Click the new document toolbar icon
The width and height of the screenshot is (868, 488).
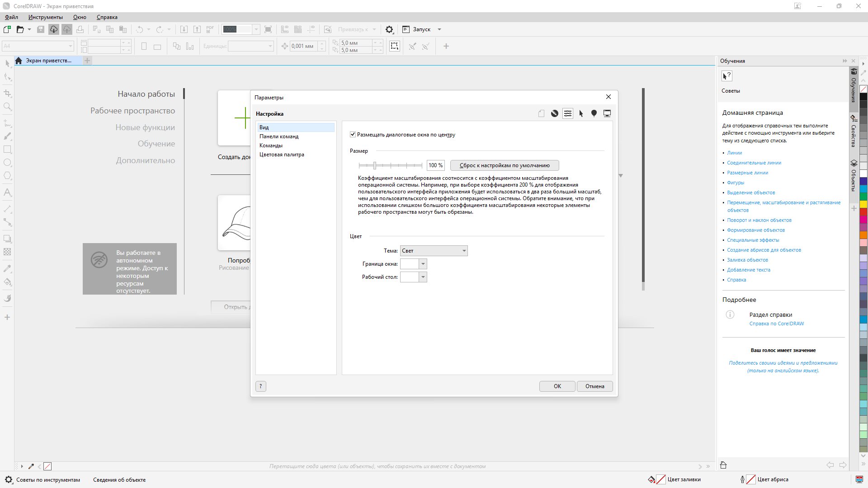(x=7, y=29)
